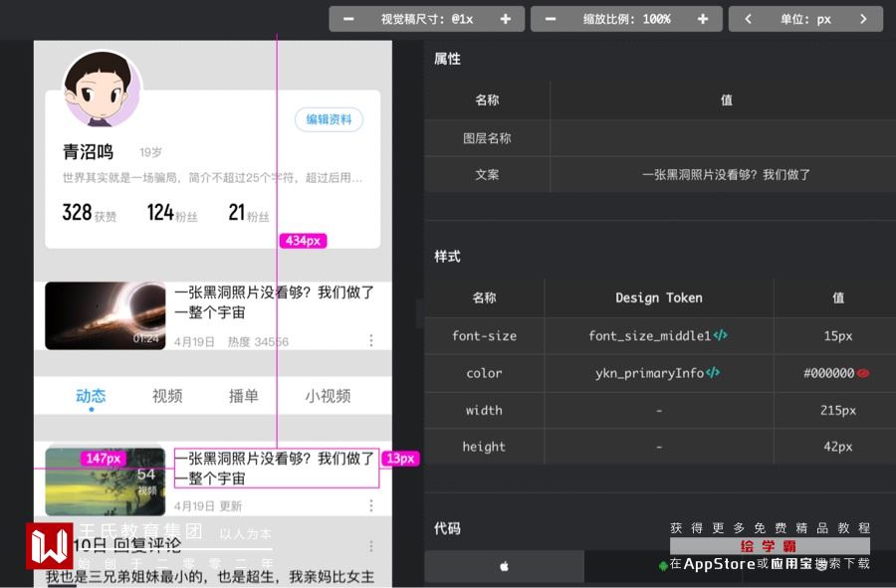Click the title text in first video card
This screenshot has width=896, height=588.
275,302
